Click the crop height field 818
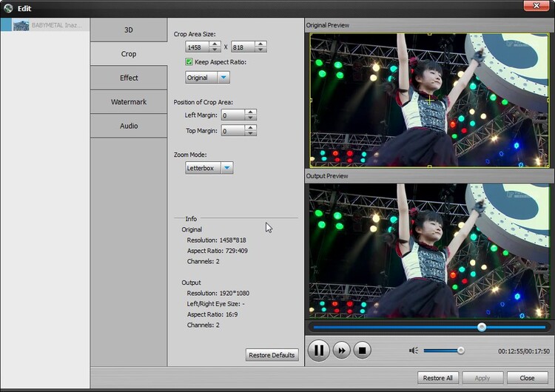The width and height of the screenshot is (555, 392). pyautogui.click(x=243, y=47)
